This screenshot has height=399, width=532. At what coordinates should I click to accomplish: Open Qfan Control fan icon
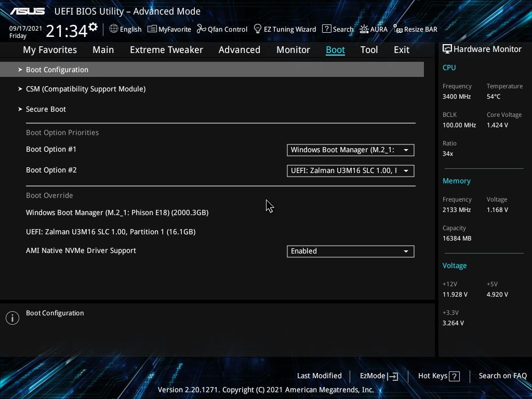tap(201, 29)
